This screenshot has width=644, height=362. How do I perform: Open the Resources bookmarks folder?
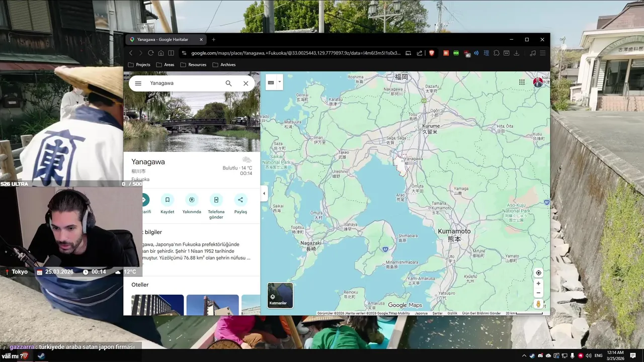(193, 65)
